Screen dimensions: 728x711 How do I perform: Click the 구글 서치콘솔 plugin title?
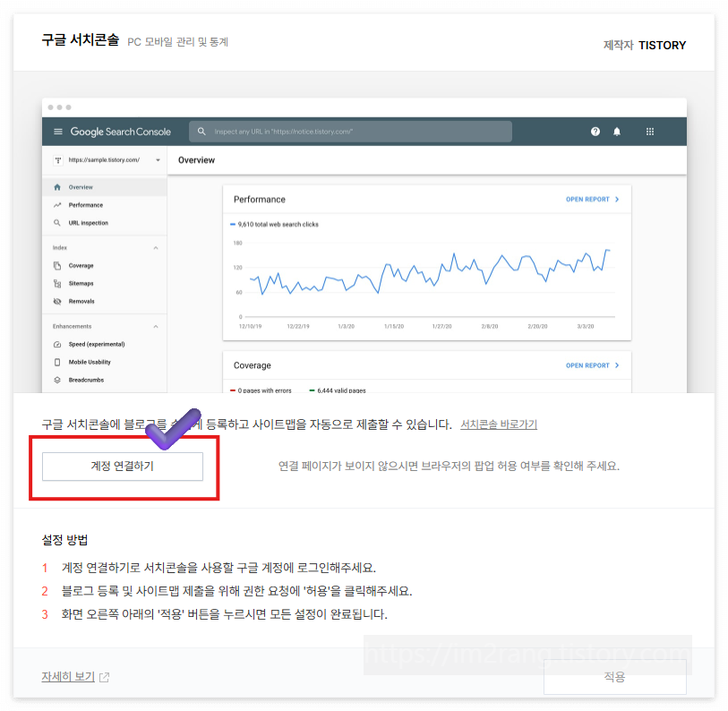click(81, 40)
